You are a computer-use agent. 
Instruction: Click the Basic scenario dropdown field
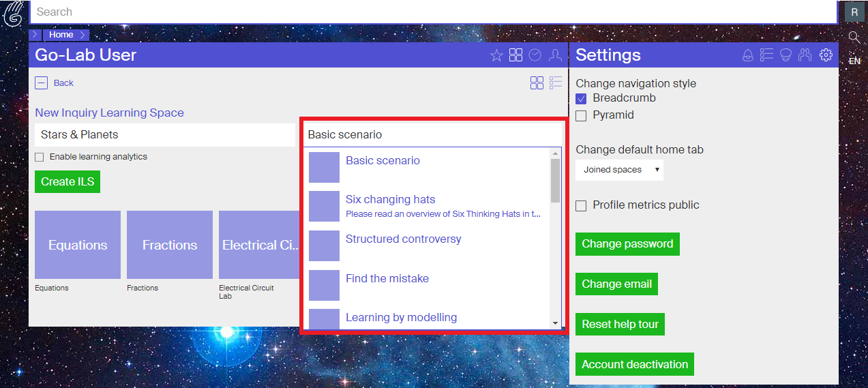coord(433,134)
